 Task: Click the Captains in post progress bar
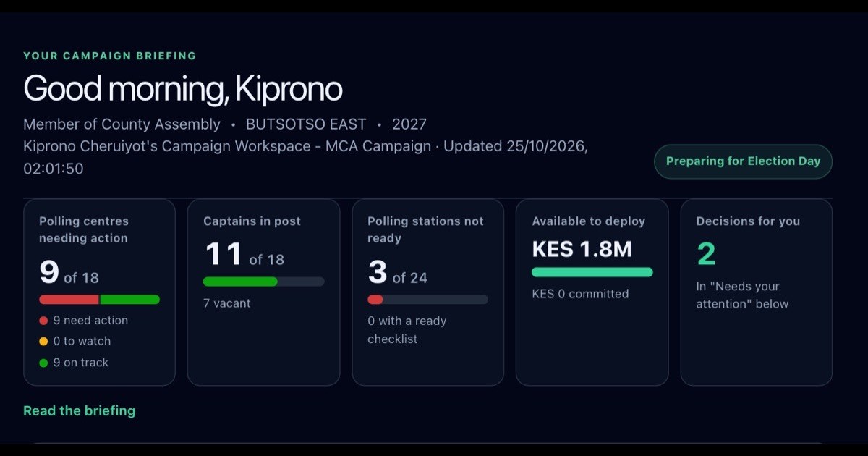click(x=263, y=282)
